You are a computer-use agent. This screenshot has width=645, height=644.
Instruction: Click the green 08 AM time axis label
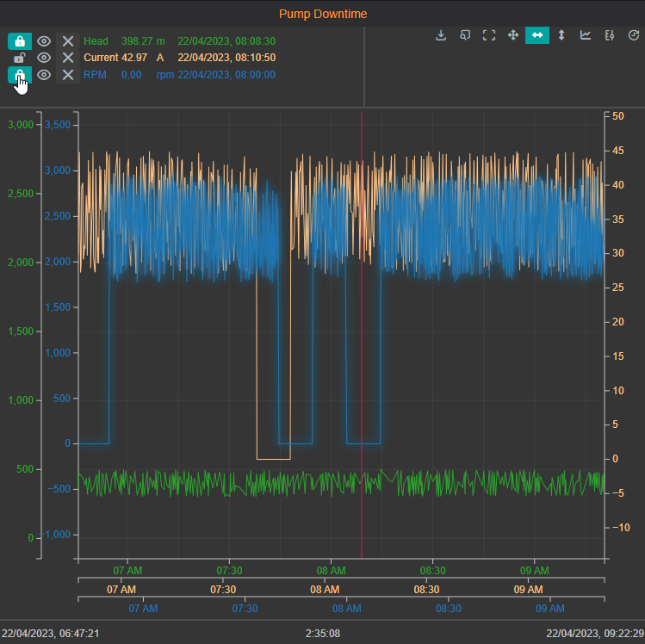[x=332, y=571]
